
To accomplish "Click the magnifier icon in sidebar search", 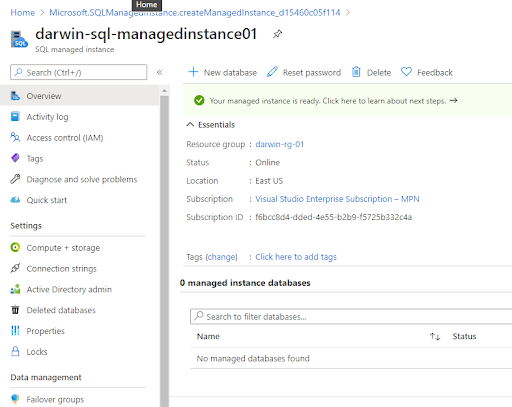I will (19, 72).
